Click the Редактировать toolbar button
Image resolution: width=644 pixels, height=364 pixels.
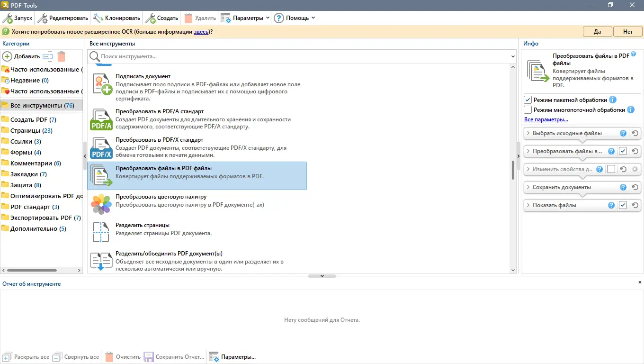point(63,18)
